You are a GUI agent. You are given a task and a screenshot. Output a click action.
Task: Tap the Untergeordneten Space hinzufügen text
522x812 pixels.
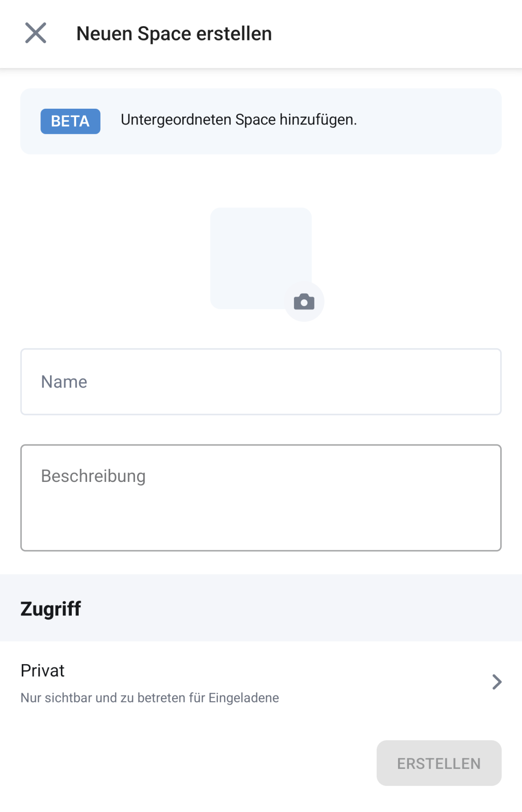pos(238,120)
